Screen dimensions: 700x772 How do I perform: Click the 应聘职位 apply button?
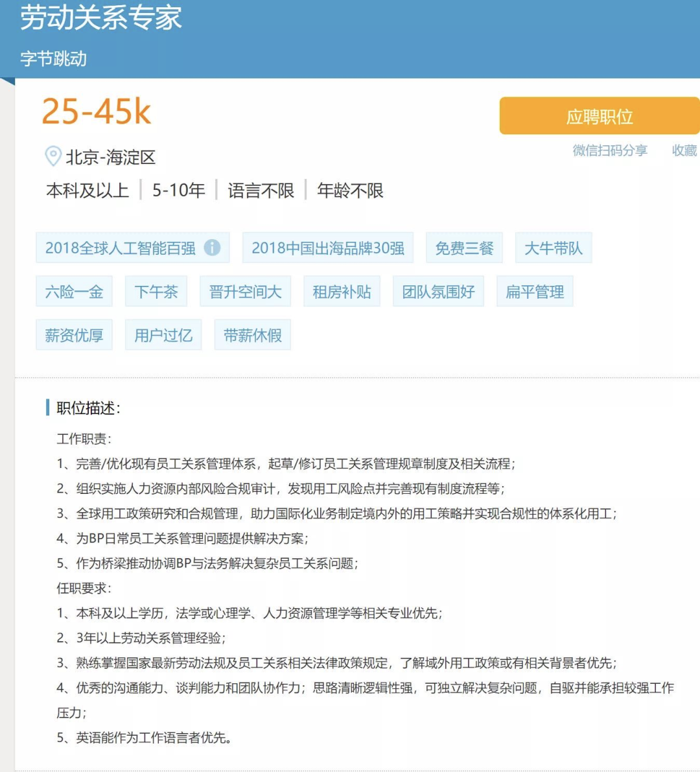[x=600, y=115]
